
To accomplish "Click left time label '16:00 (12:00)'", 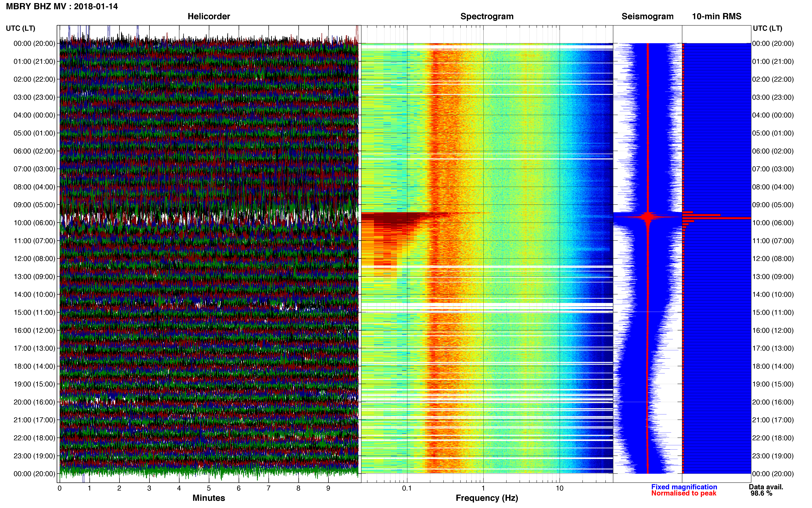I will tap(34, 331).
